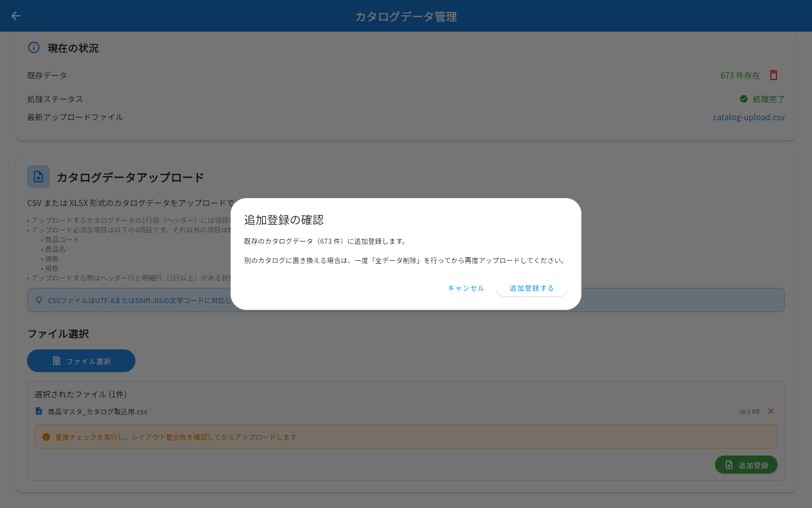Click the 処理完了 status text
Screen dimensions: 812x508
(769, 99)
